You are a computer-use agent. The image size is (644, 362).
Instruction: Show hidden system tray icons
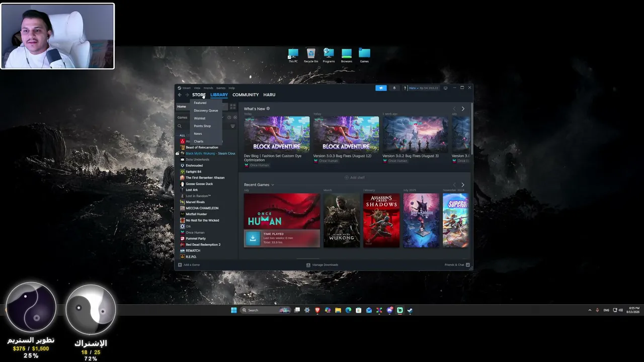tap(590, 310)
